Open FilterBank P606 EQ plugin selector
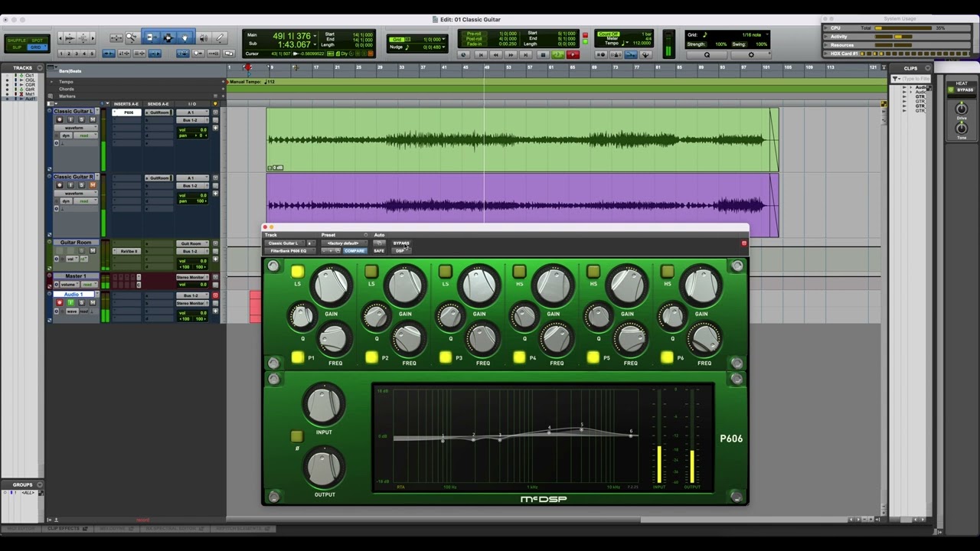Image resolution: width=980 pixels, height=551 pixels. pyautogui.click(x=290, y=251)
